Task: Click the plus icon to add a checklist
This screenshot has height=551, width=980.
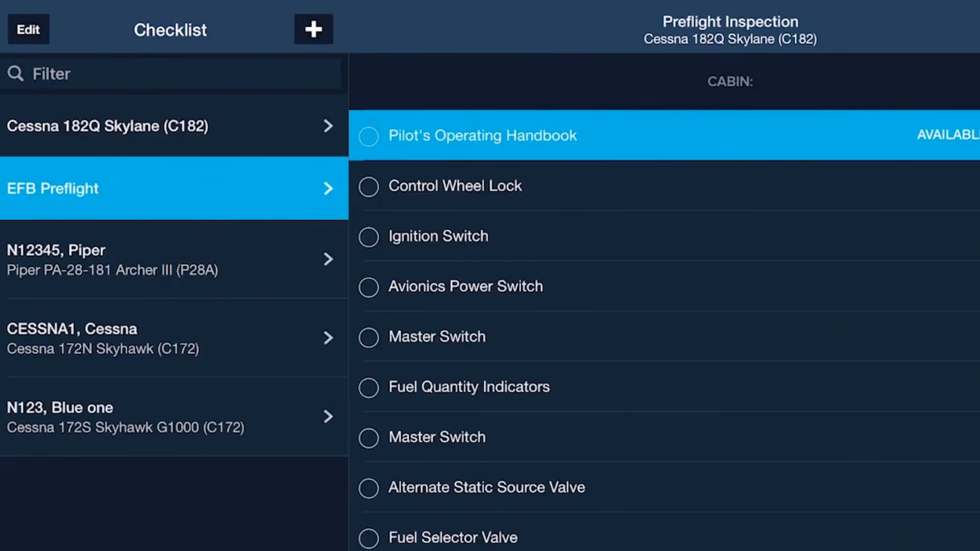Action: (x=313, y=29)
